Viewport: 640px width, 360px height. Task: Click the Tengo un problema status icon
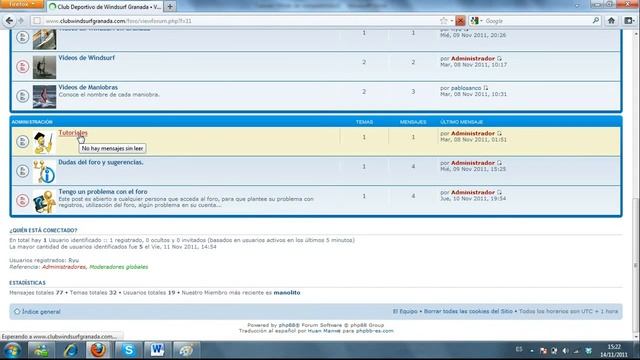tap(22, 200)
